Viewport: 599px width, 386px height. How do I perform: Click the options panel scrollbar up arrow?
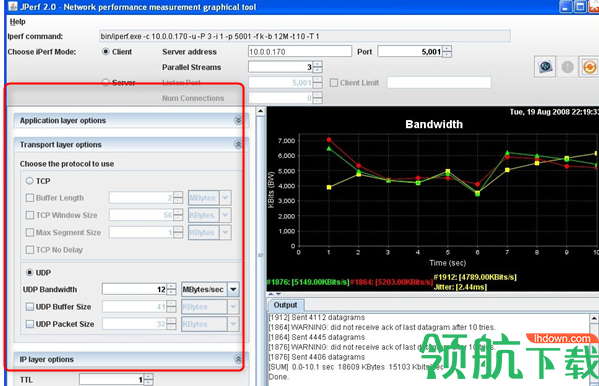click(x=261, y=112)
